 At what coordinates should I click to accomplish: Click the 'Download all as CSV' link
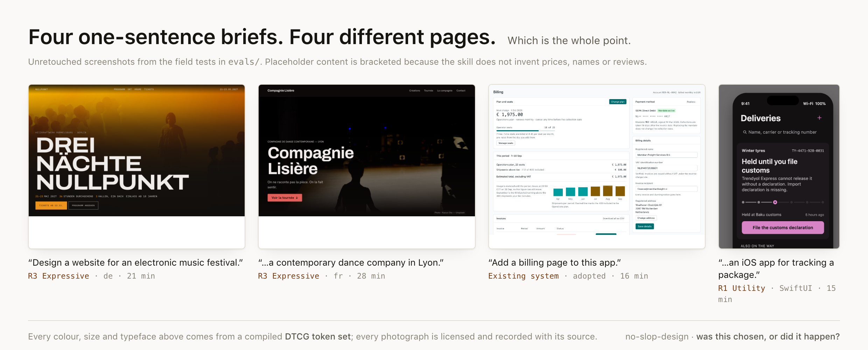tap(613, 218)
